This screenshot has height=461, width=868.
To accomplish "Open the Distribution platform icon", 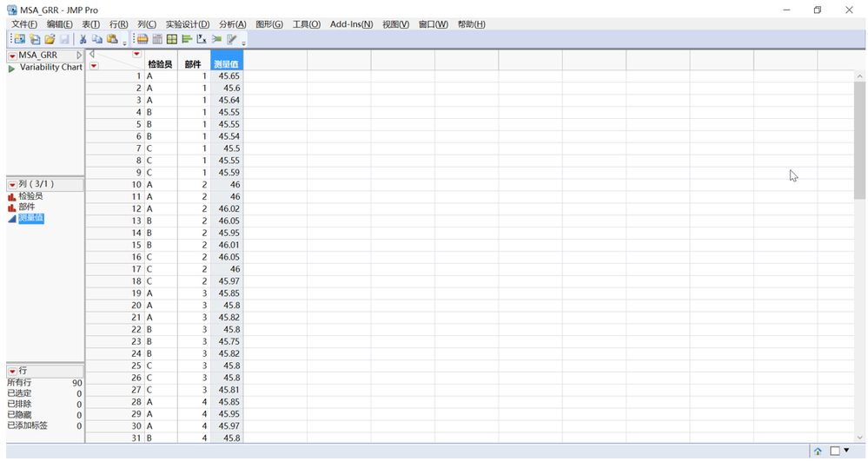I will pos(142,39).
